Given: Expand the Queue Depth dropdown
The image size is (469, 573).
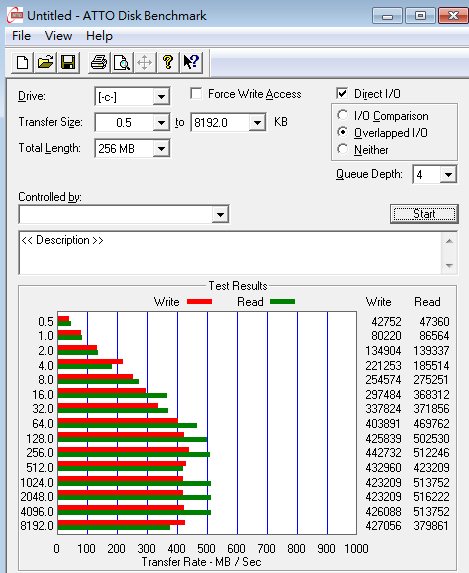Looking at the screenshot, I should coord(449,175).
